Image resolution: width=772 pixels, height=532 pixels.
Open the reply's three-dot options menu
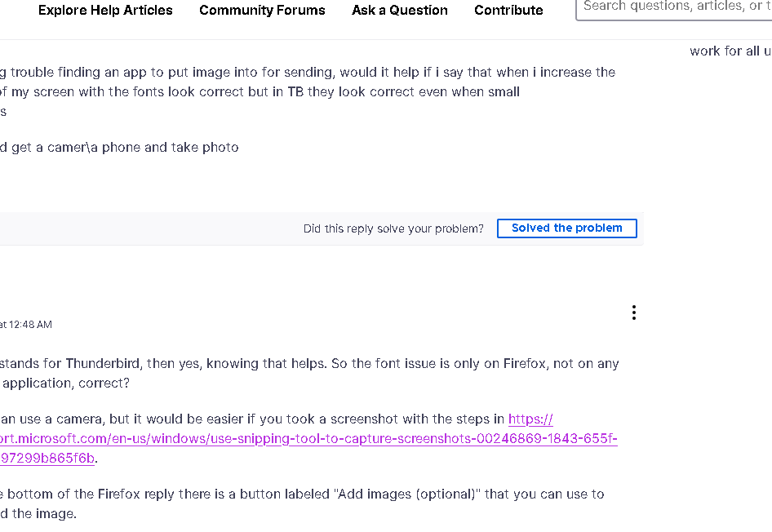pyautogui.click(x=634, y=313)
